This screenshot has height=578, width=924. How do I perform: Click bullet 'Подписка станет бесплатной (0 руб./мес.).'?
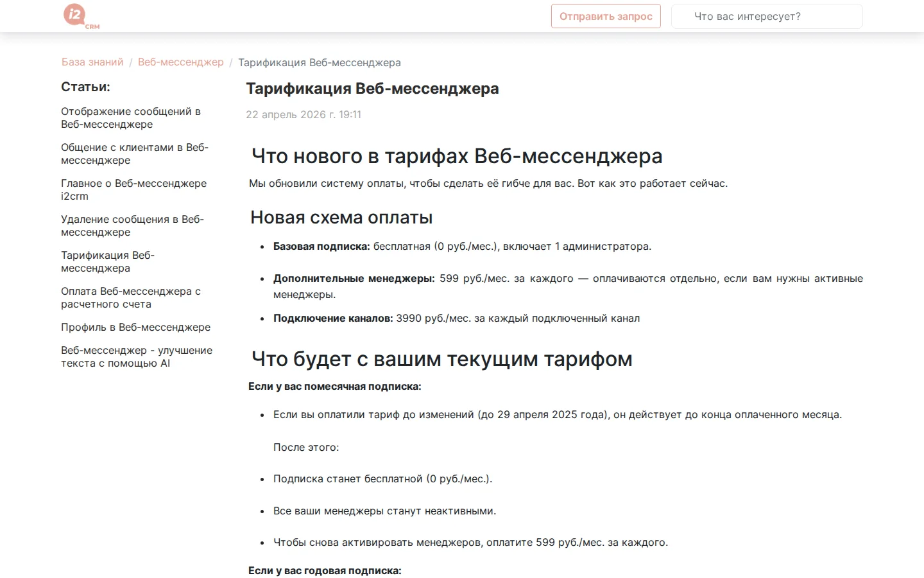(383, 478)
